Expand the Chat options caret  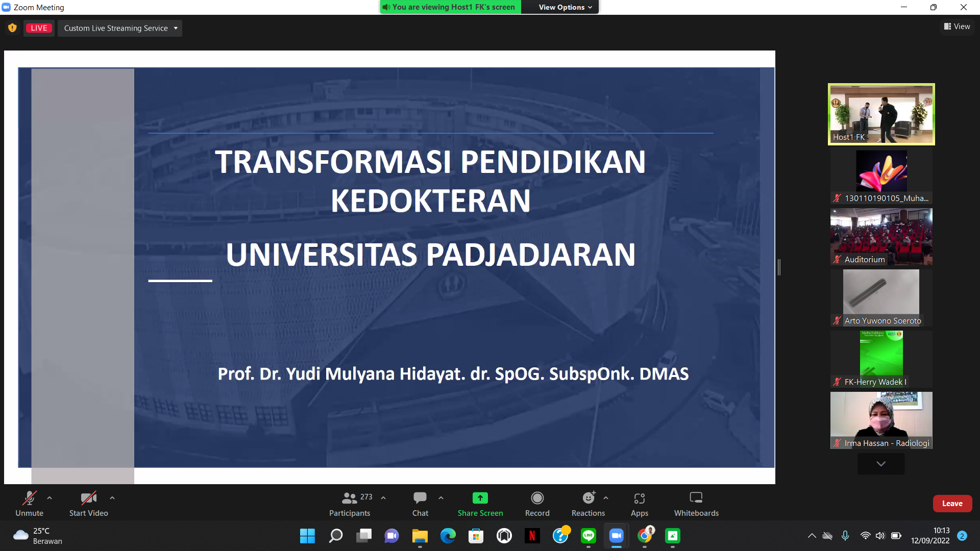click(441, 497)
